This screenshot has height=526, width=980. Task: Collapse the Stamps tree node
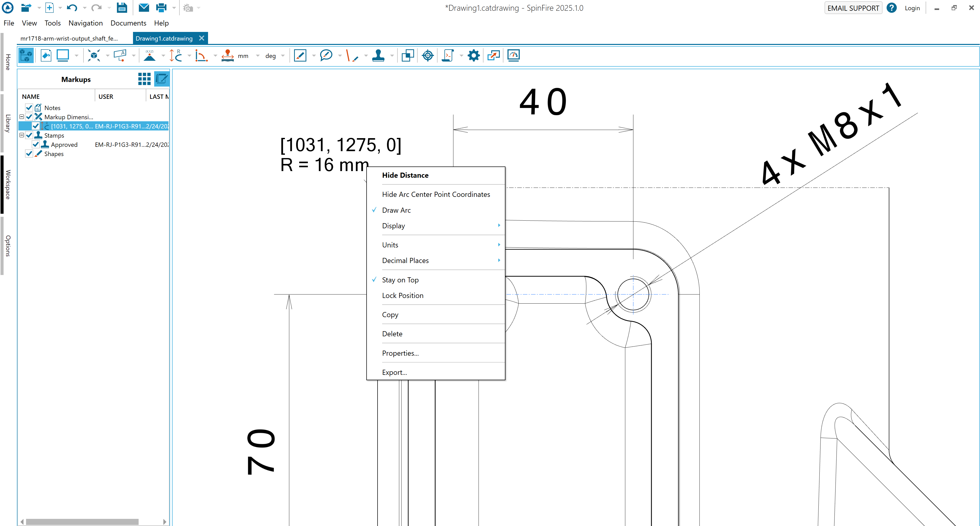(x=22, y=136)
